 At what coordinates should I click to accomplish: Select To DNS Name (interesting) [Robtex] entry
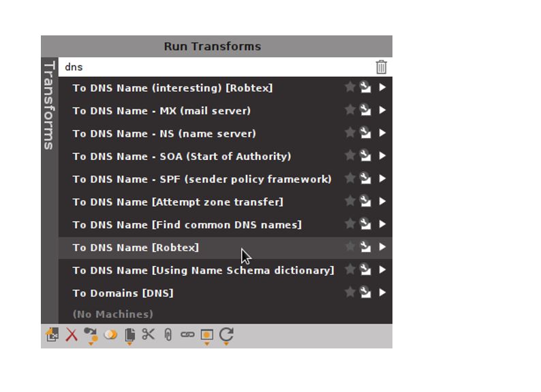coord(172,88)
